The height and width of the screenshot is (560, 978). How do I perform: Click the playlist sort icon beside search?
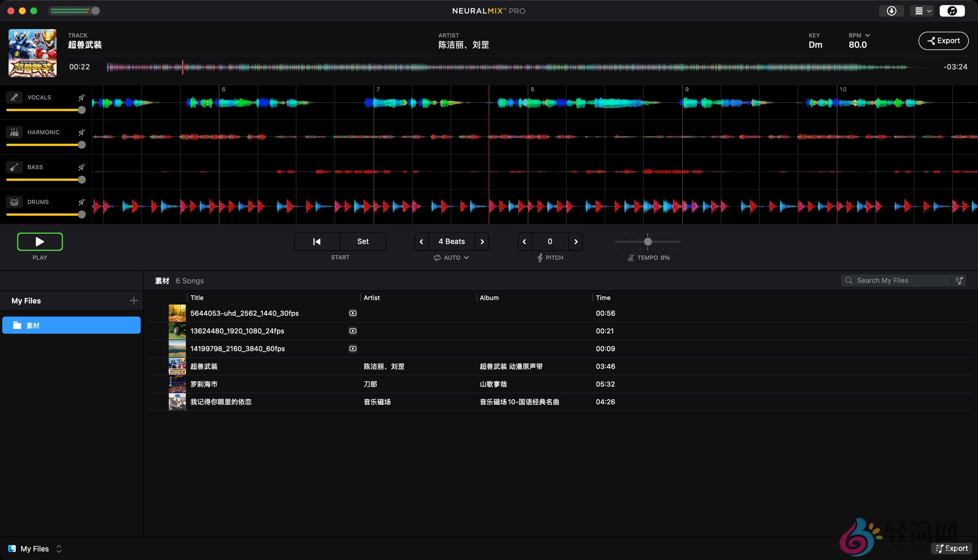coord(959,280)
